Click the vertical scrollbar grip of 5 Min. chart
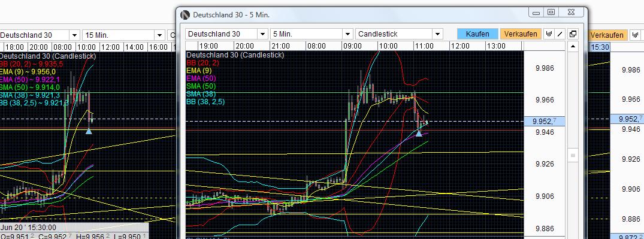Screen dimensions: 644x239 point(573,156)
